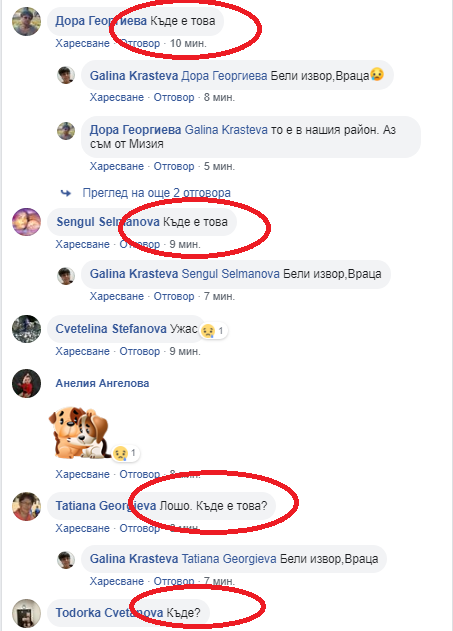The image size is (453, 631).
Task: Open Galina Krasteva's name in first reply
Action: click(x=134, y=76)
